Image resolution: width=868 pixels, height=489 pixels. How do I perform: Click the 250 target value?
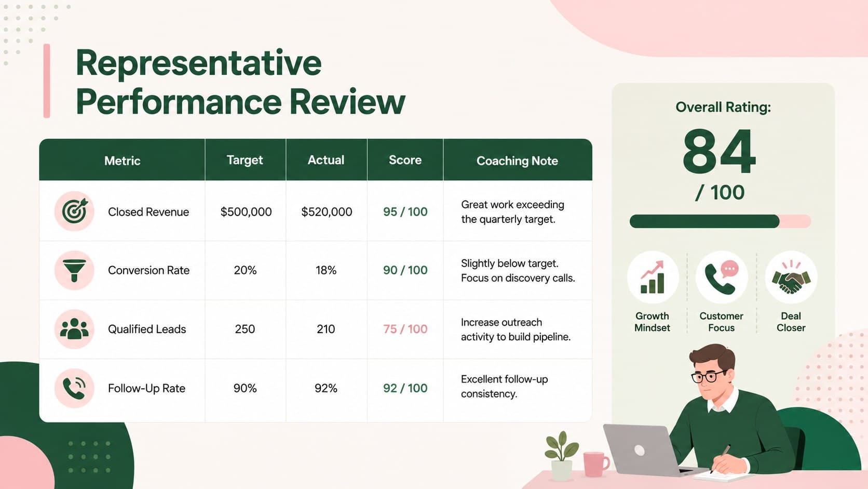coord(245,329)
